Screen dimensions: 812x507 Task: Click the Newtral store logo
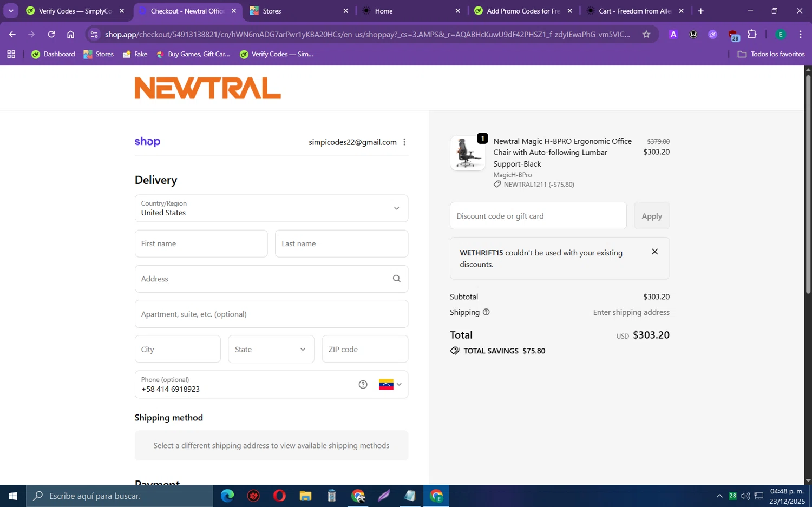208,88
